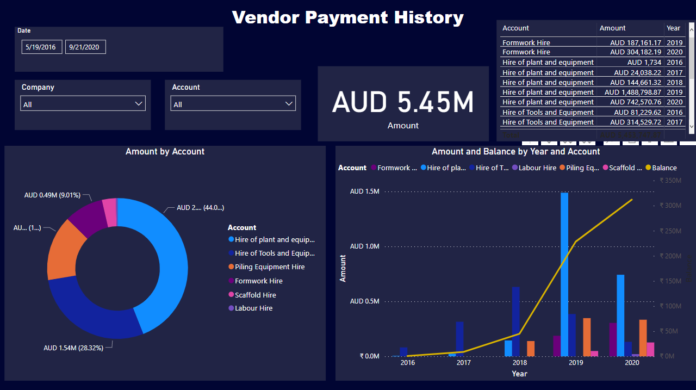The height and width of the screenshot is (390, 696).
Task: Select the light blue 2020 bar
Action: pos(621,315)
